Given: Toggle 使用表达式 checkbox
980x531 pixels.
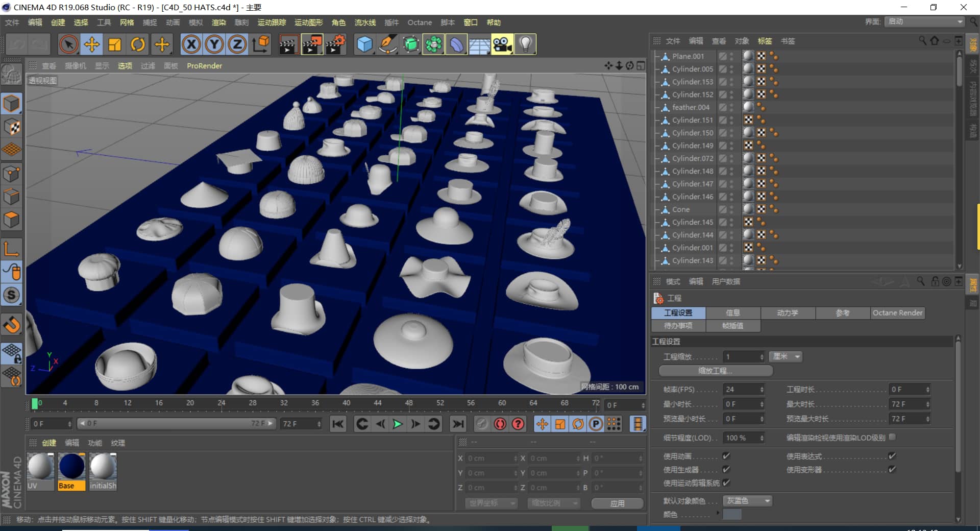Looking at the screenshot, I should 892,456.
